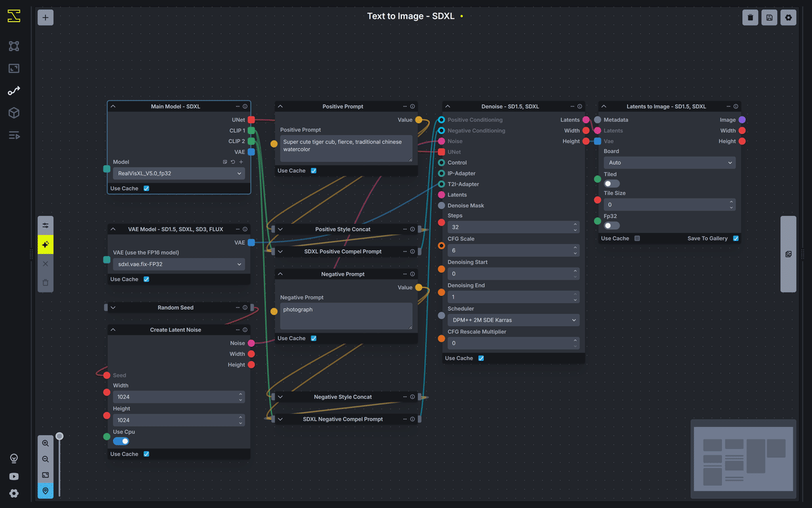This screenshot has width=812, height=508.
Task: Check the Save To Gallery checkbox
Action: pos(736,238)
